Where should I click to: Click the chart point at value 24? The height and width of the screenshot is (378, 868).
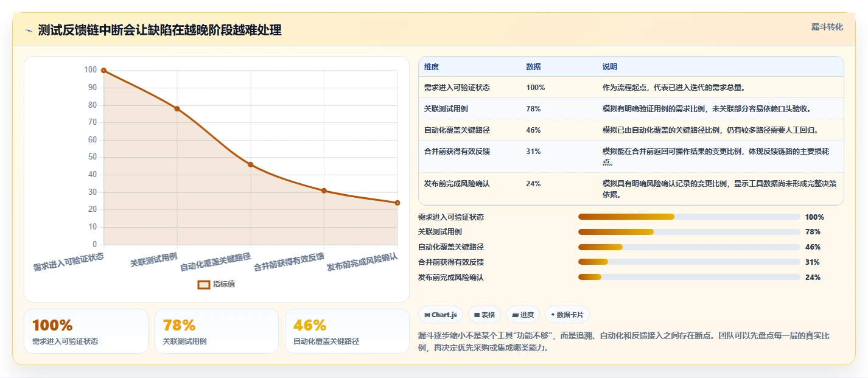pyautogui.click(x=397, y=203)
